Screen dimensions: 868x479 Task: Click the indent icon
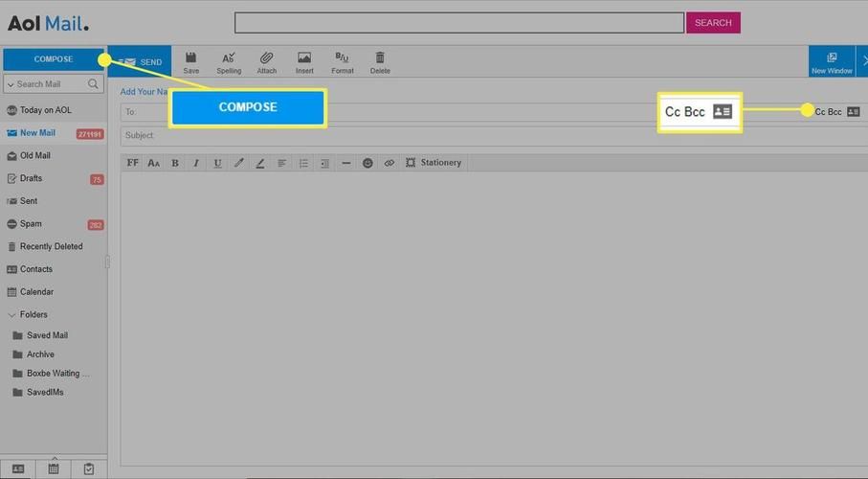[x=325, y=163]
